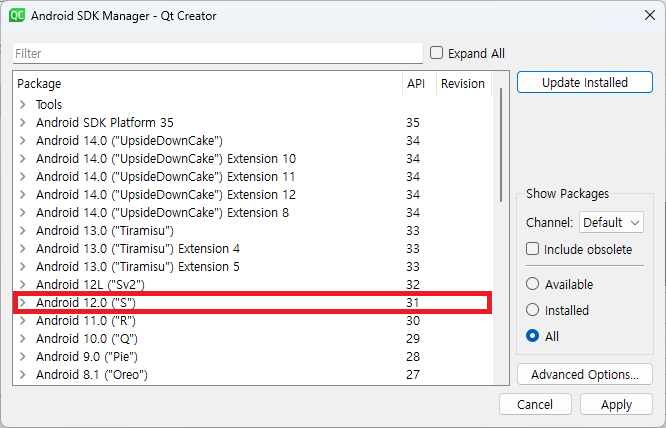Click the Qt Creator logo in title bar
Screen dimensions: 666x428
point(17,15)
